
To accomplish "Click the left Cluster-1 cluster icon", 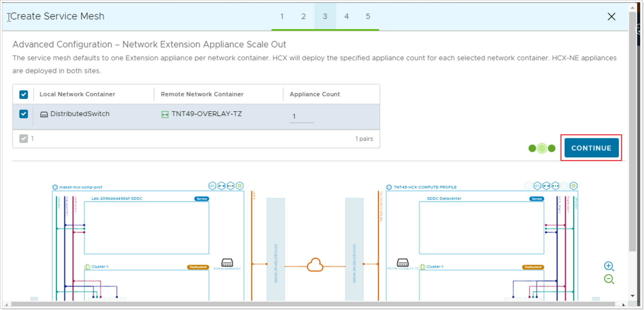I will [x=88, y=267].
